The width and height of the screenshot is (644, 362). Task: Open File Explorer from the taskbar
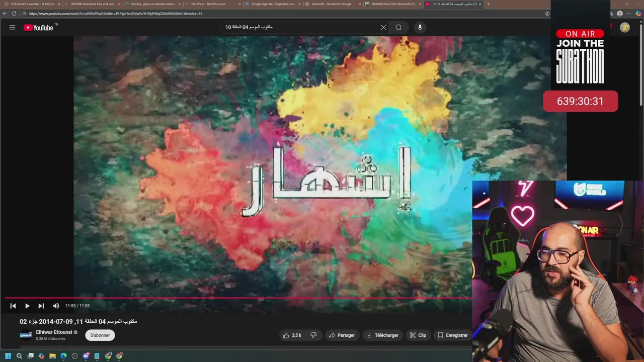coord(52,356)
